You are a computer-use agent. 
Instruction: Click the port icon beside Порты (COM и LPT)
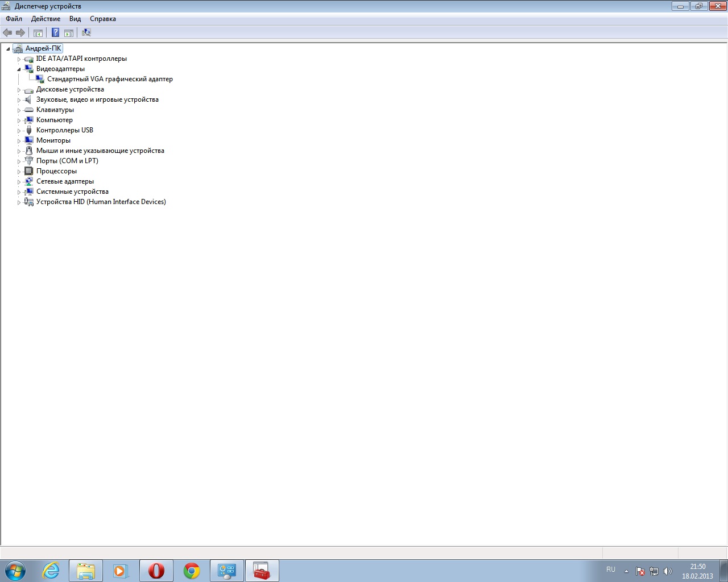pyautogui.click(x=29, y=161)
